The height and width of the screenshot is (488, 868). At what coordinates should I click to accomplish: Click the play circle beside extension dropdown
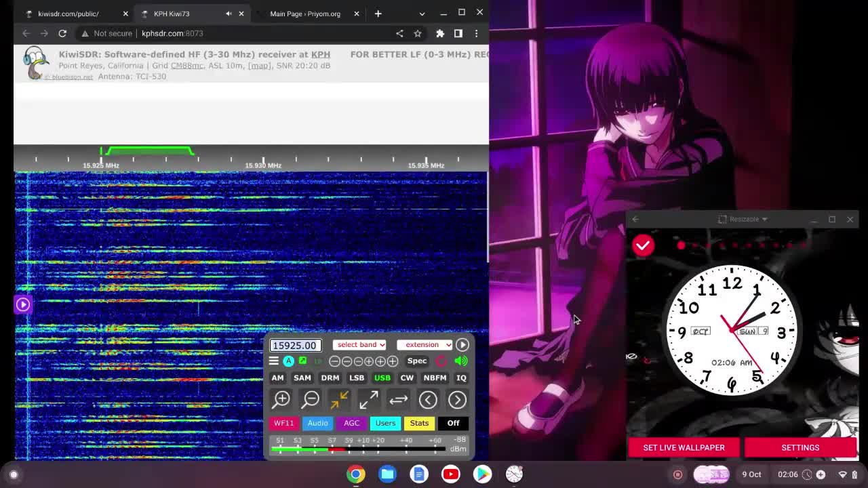point(462,345)
